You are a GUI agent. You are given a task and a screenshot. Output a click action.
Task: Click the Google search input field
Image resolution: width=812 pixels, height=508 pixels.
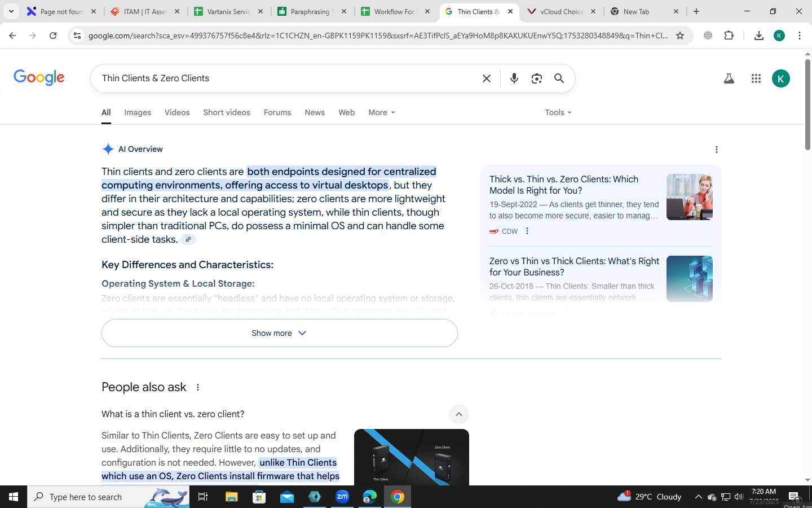pos(288,78)
